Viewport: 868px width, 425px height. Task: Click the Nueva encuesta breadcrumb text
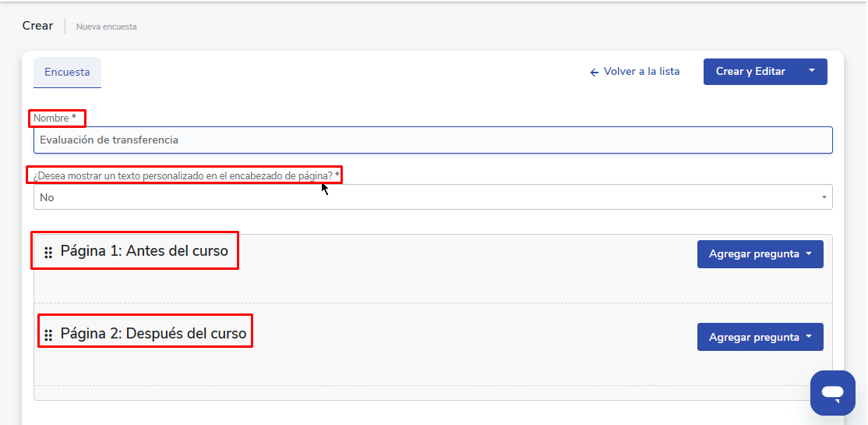(x=106, y=27)
